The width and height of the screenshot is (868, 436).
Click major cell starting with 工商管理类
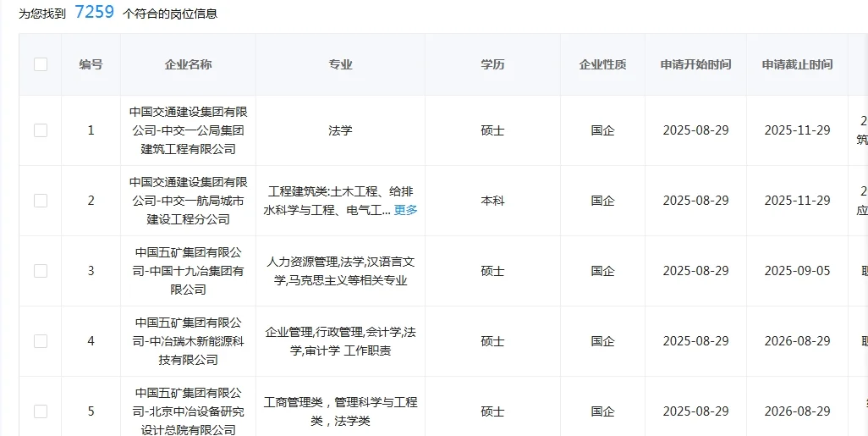click(x=340, y=411)
